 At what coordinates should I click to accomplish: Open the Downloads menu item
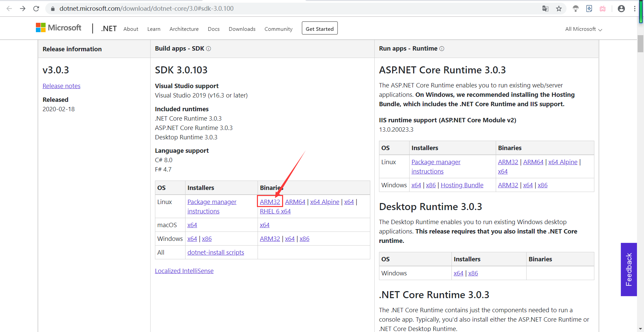(x=242, y=29)
